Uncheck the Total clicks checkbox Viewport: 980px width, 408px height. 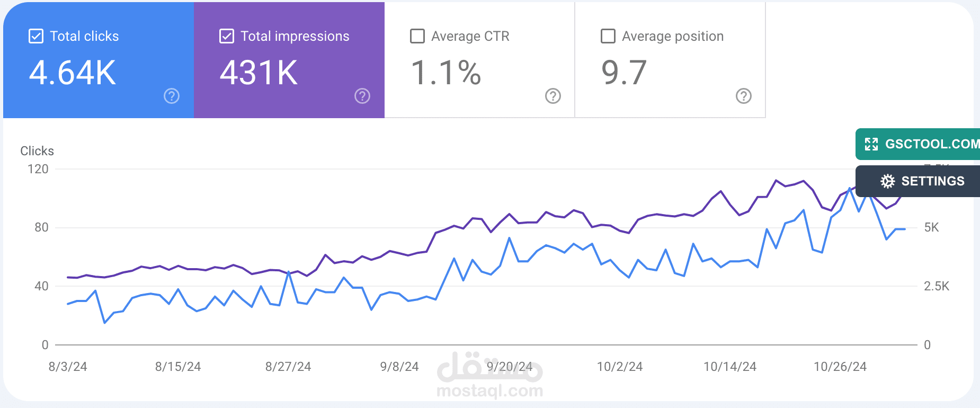click(36, 36)
